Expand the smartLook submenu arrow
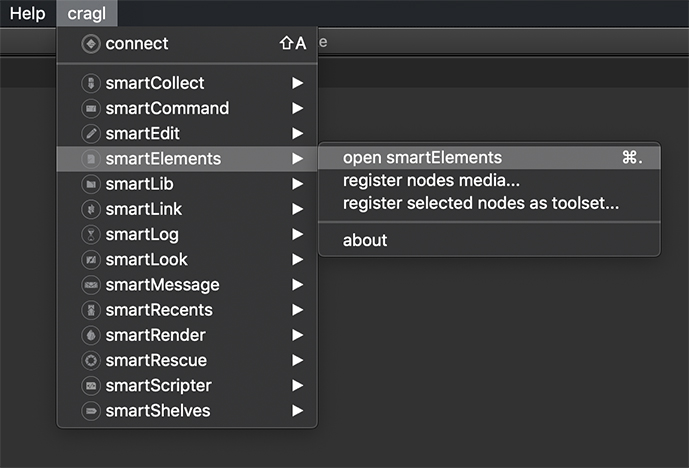The width and height of the screenshot is (689, 468). click(297, 259)
